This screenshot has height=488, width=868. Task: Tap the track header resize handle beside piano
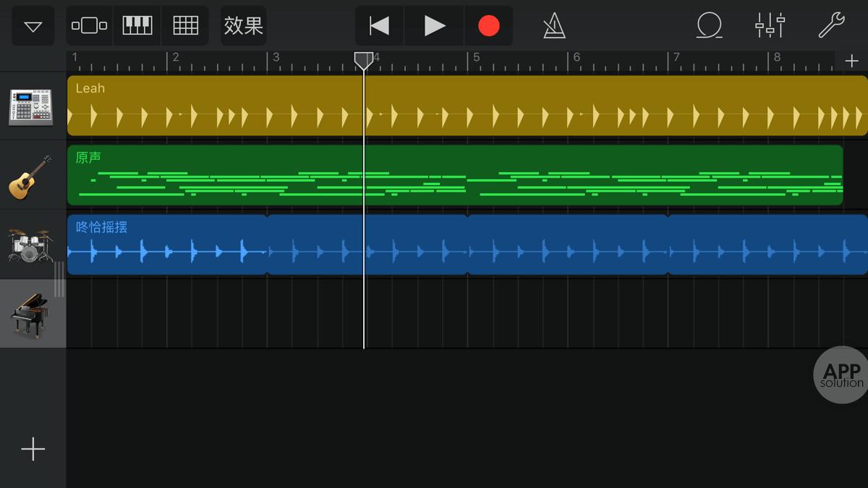point(59,279)
